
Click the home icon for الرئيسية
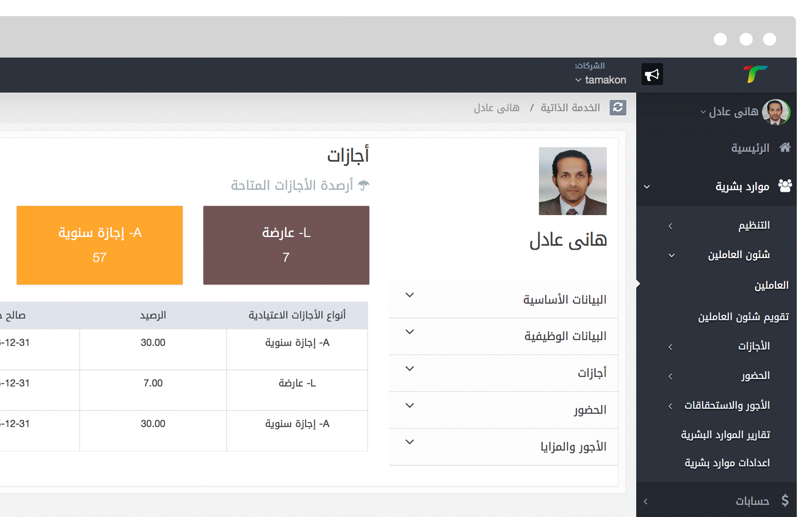785,148
